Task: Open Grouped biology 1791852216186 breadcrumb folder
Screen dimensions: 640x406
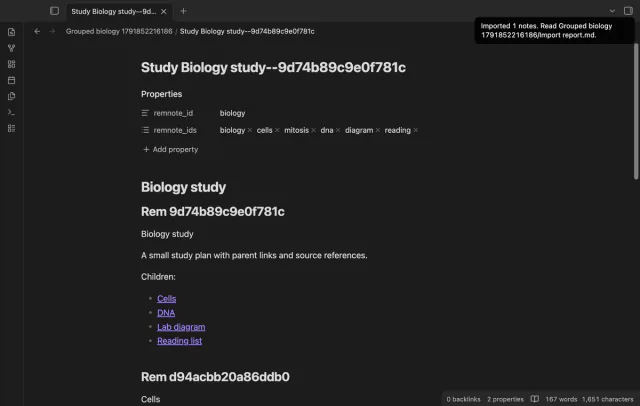Action: point(119,31)
